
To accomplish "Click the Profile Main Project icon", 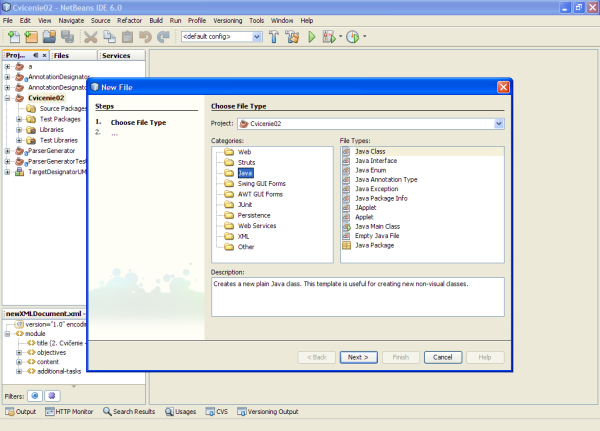I will point(352,37).
